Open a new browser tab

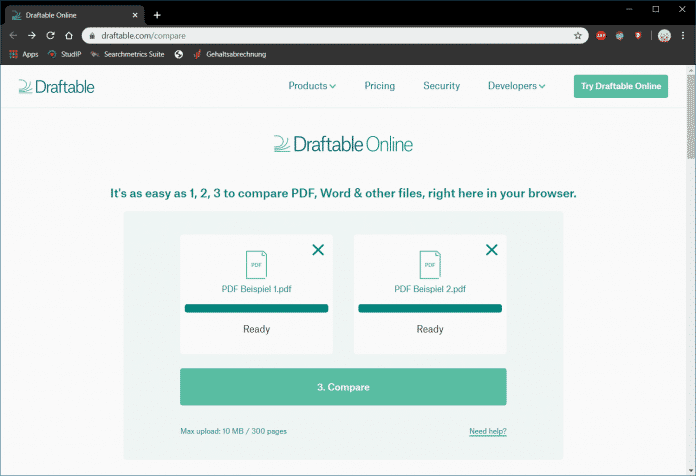[157, 15]
